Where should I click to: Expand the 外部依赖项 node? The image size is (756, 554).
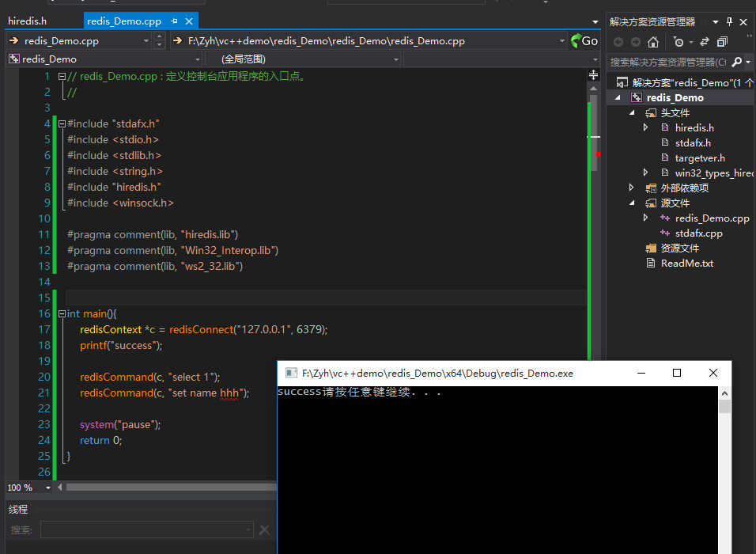(x=632, y=188)
